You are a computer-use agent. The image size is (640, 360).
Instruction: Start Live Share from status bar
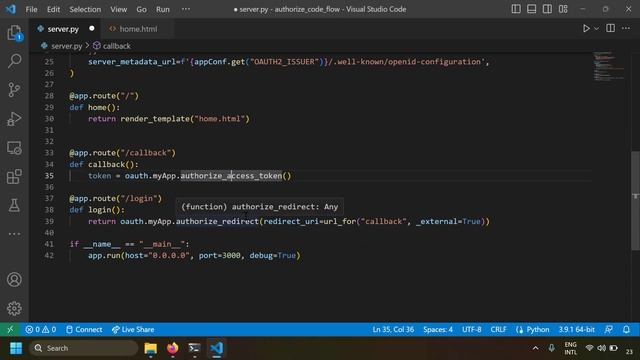(133, 329)
